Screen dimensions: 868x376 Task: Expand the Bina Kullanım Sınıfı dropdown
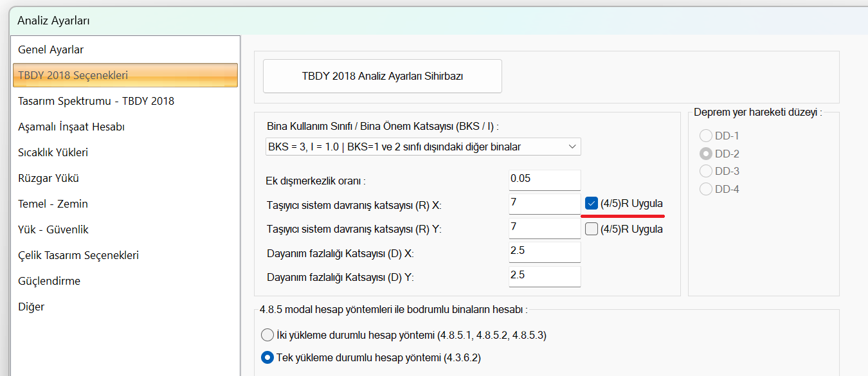click(x=423, y=147)
